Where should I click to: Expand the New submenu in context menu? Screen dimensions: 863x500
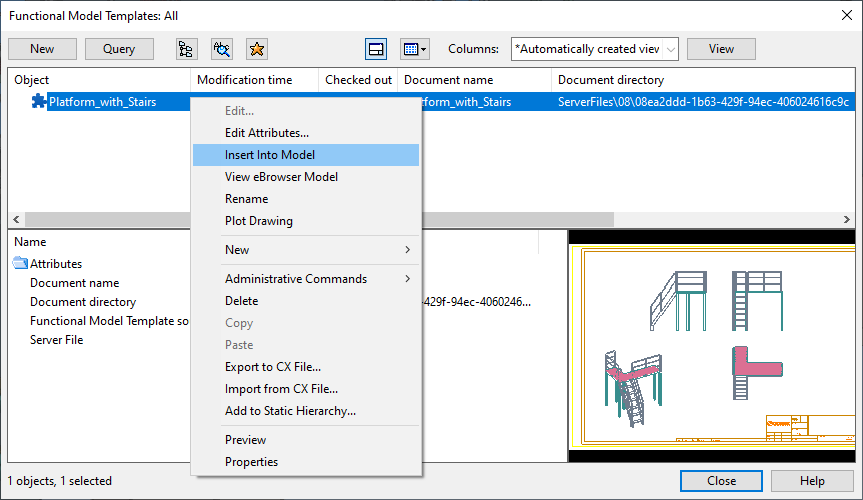click(317, 250)
